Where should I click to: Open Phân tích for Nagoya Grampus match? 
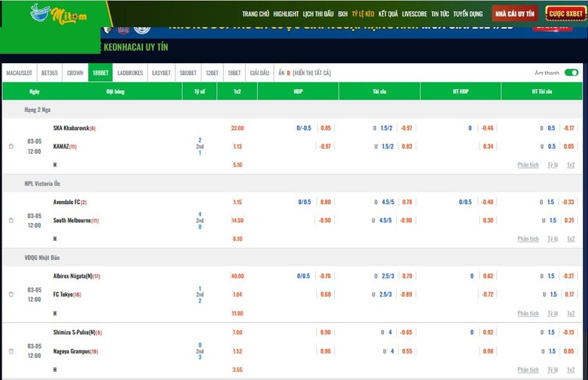click(528, 370)
